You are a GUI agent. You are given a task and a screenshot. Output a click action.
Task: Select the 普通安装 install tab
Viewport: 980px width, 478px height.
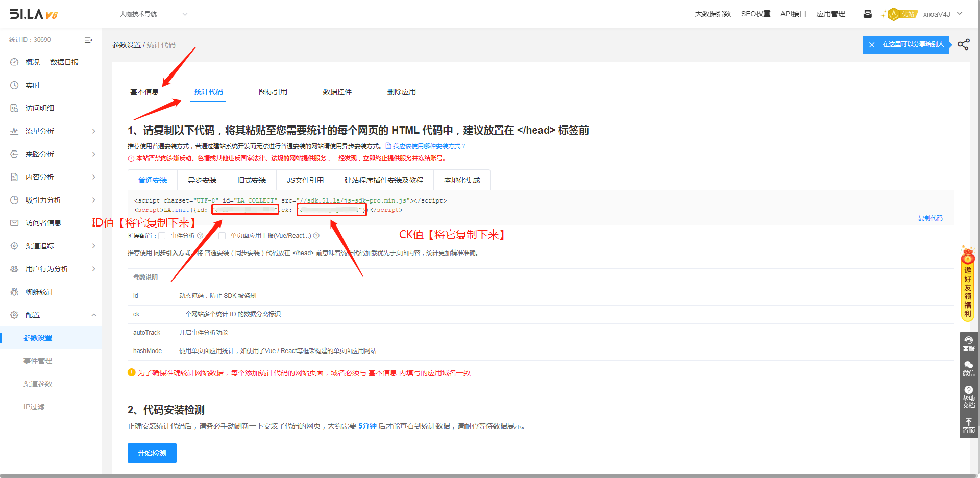(153, 180)
